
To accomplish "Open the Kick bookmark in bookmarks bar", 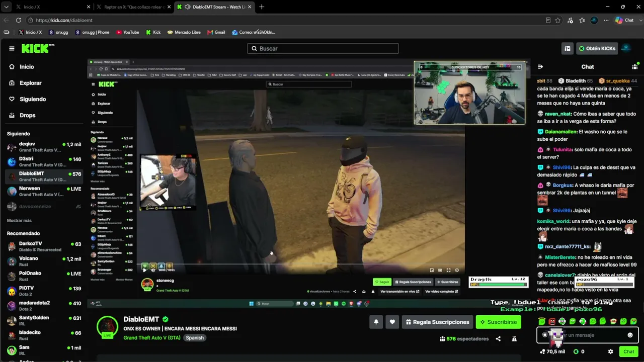I will tap(153, 32).
